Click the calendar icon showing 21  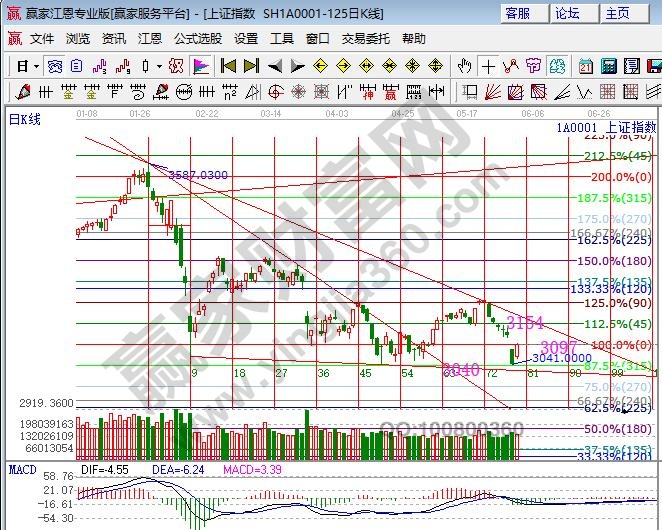[586, 66]
